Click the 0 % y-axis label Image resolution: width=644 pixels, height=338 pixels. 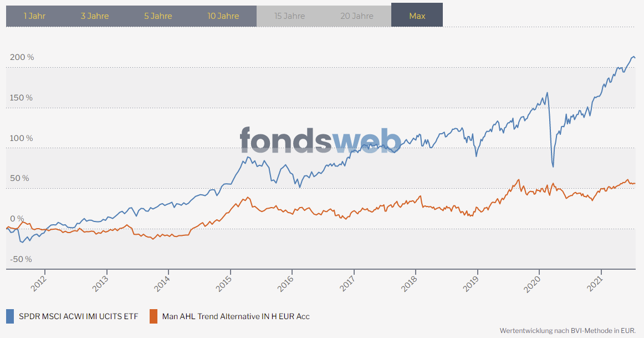(x=17, y=219)
